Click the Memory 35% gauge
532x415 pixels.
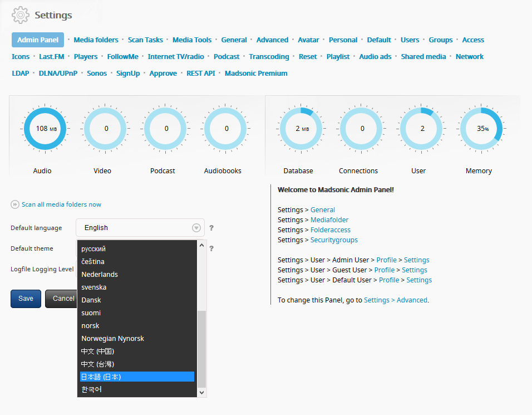tap(481, 129)
